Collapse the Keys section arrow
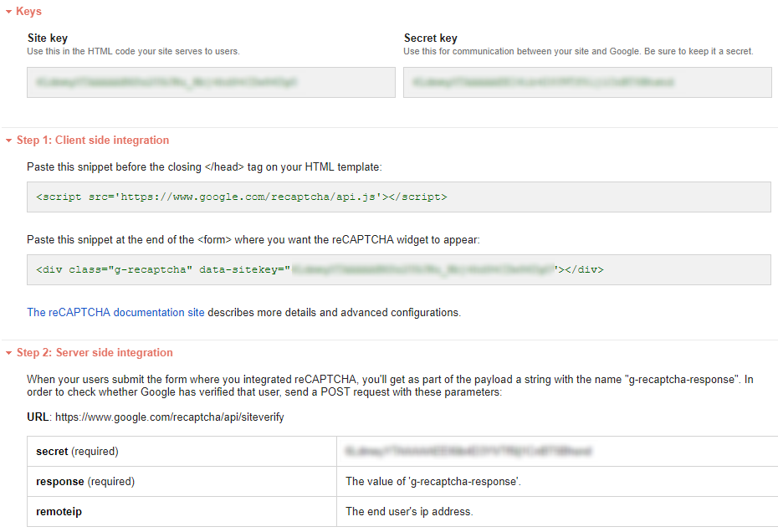This screenshot has width=778, height=532. pos(9,12)
